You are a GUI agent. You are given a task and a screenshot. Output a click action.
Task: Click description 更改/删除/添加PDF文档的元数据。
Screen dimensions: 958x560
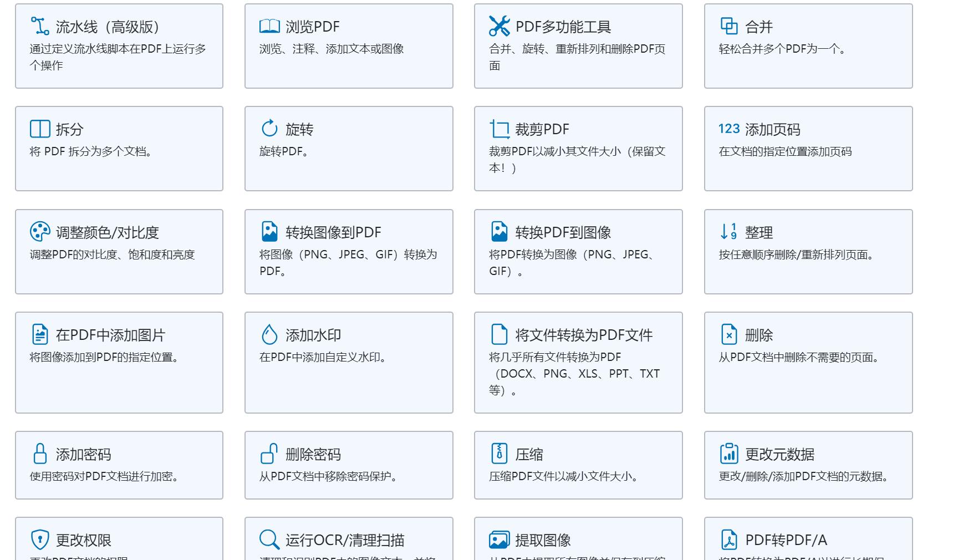click(x=805, y=476)
